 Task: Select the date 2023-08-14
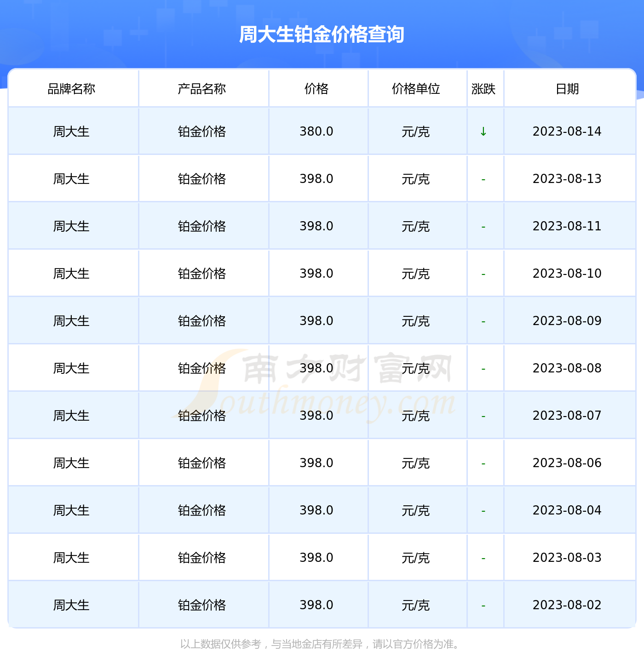567,132
